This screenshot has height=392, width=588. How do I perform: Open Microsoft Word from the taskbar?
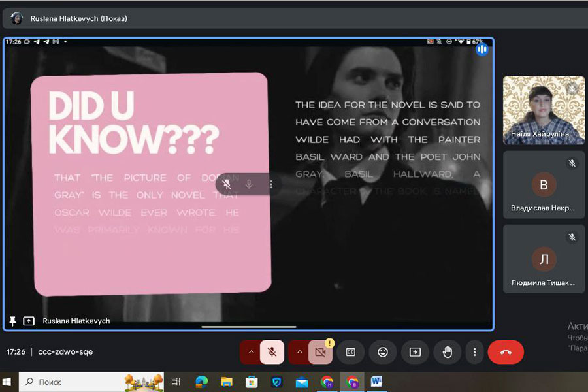coord(377,382)
